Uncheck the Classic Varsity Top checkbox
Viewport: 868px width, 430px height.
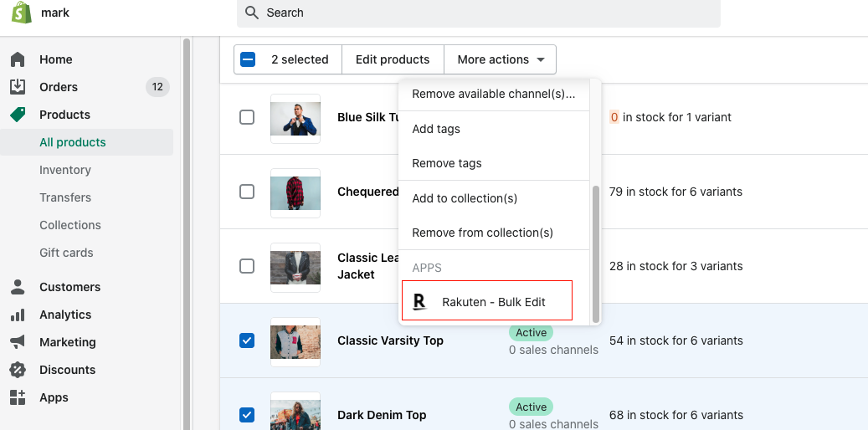(247, 340)
